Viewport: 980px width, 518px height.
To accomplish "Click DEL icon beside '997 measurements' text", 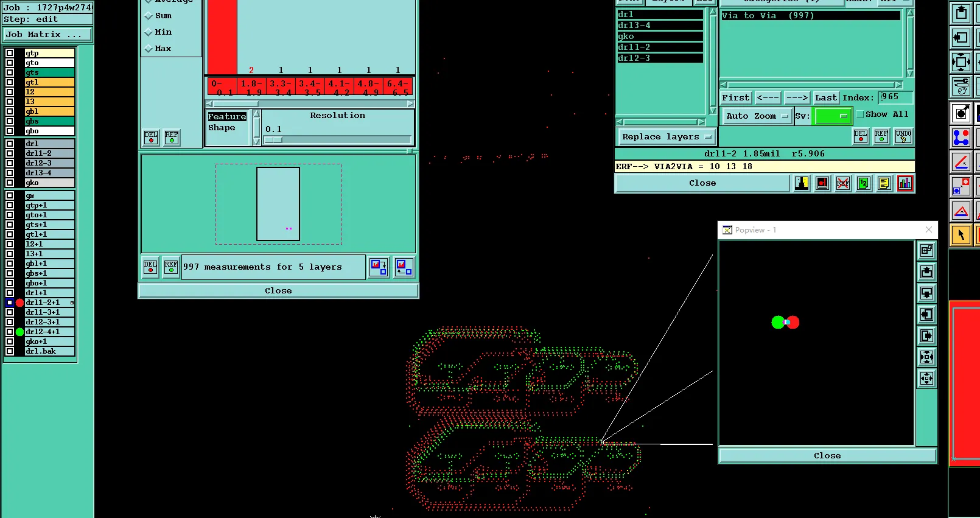I will coord(150,267).
